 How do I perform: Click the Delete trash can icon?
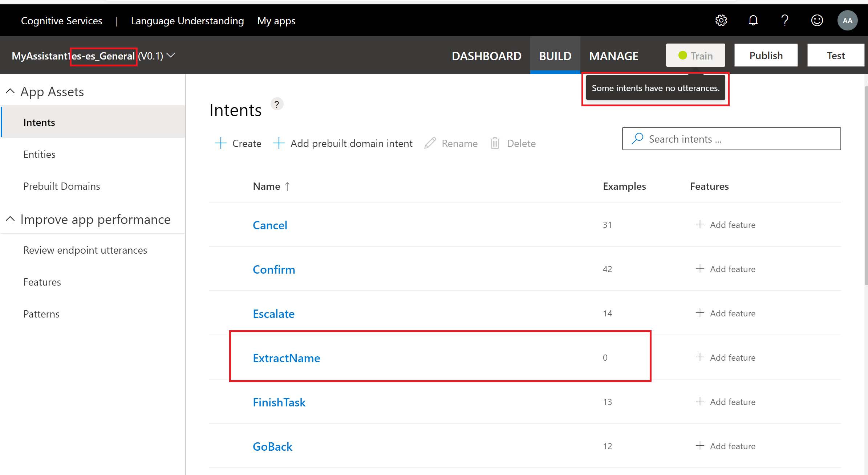[495, 143]
